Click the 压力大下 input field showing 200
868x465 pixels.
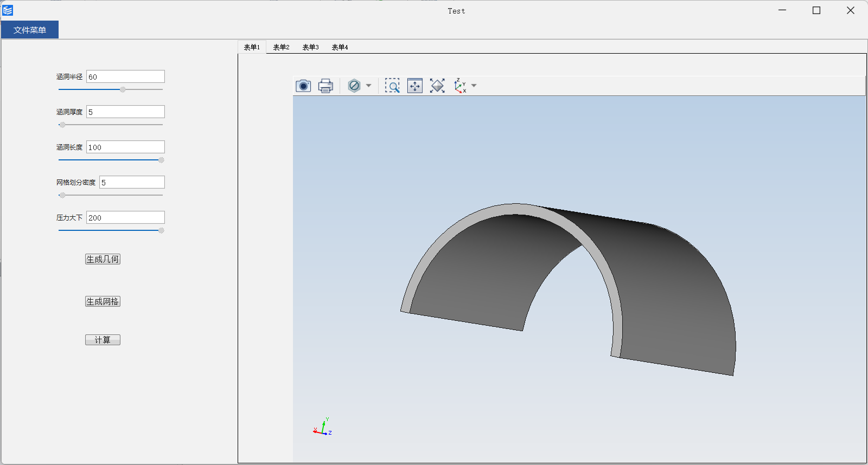(x=125, y=217)
